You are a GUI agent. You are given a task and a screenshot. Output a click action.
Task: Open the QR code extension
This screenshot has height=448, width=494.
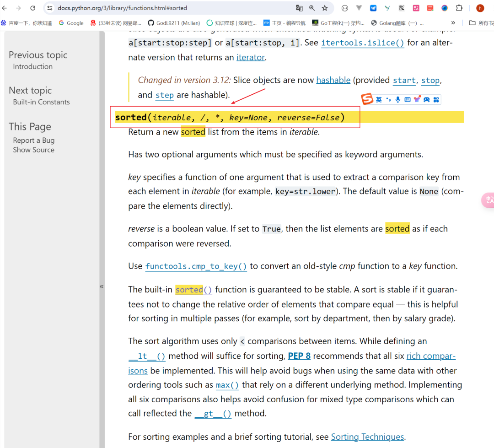402,8
